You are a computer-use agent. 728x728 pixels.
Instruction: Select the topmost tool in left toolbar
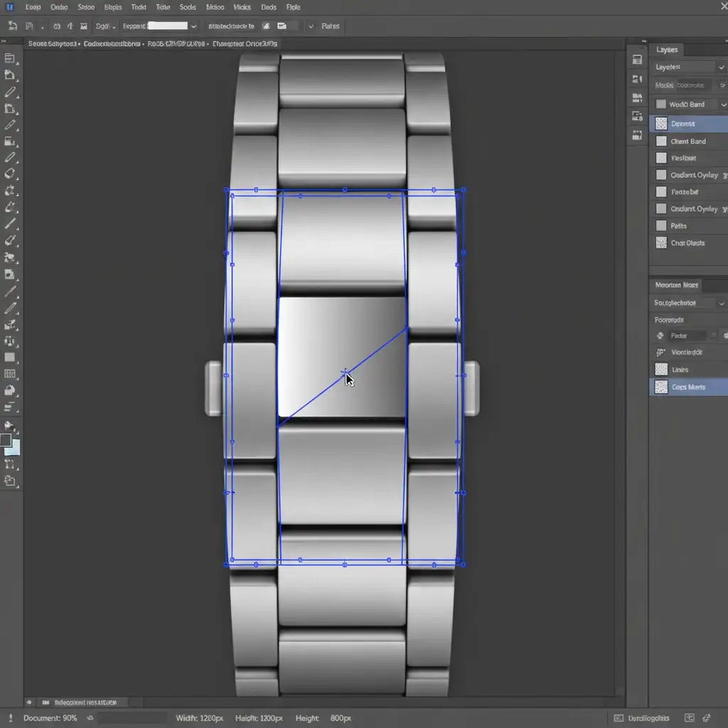coord(10,58)
